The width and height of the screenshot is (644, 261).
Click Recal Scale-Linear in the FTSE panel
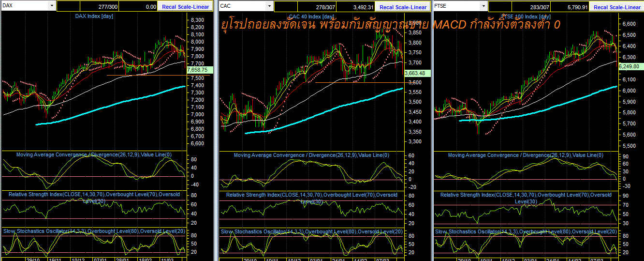[x=617, y=7]
